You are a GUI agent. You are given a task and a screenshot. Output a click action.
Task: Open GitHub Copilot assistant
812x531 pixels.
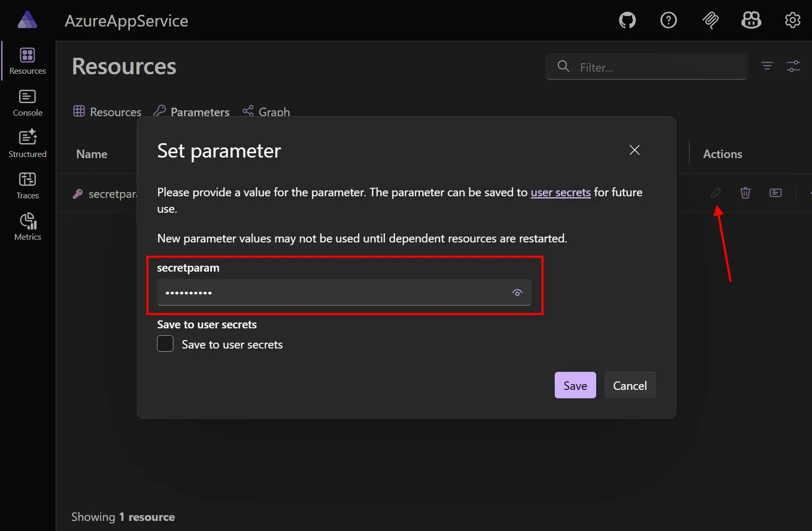pos(751,20)
